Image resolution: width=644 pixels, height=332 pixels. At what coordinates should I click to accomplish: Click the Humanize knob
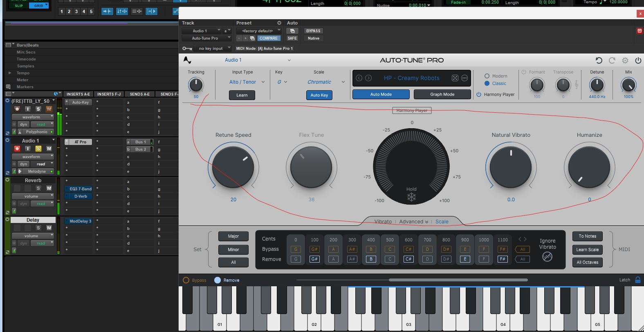pyautogui.click(x=589, y=167)
